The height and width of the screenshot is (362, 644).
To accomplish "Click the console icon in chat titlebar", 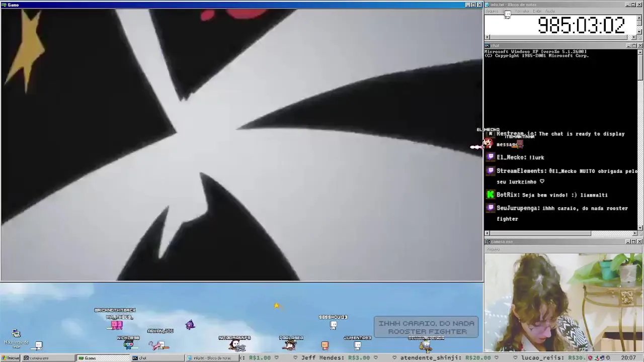I will pyautogui.click(x=487, y=46).
